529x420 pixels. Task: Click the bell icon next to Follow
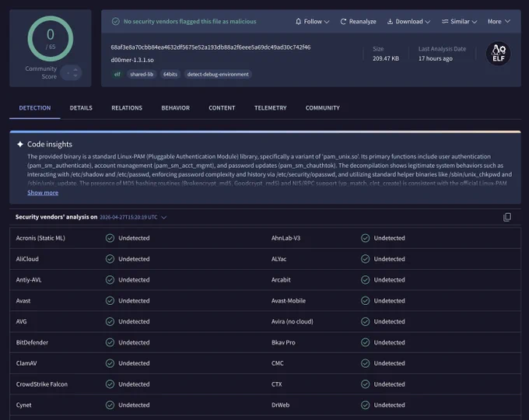pos(298,22)
